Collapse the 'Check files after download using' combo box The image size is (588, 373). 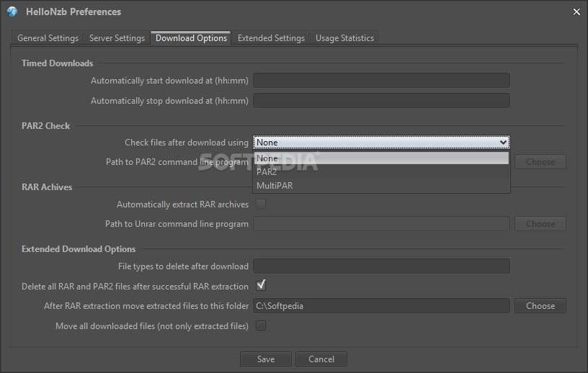tap(381, 143)
